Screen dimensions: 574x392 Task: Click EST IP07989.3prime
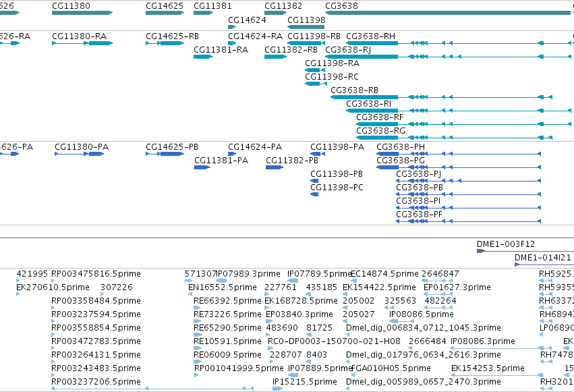pyautogui.click(x=221, y=281)
